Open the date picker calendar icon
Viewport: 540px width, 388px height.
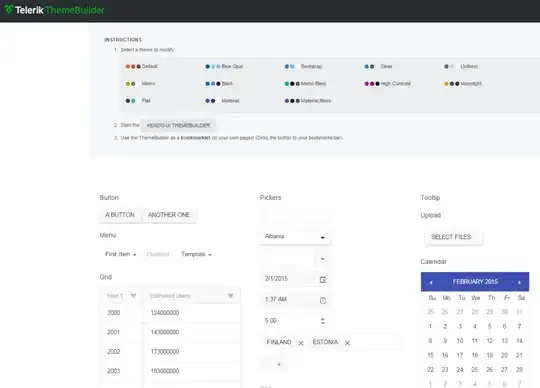323,279
